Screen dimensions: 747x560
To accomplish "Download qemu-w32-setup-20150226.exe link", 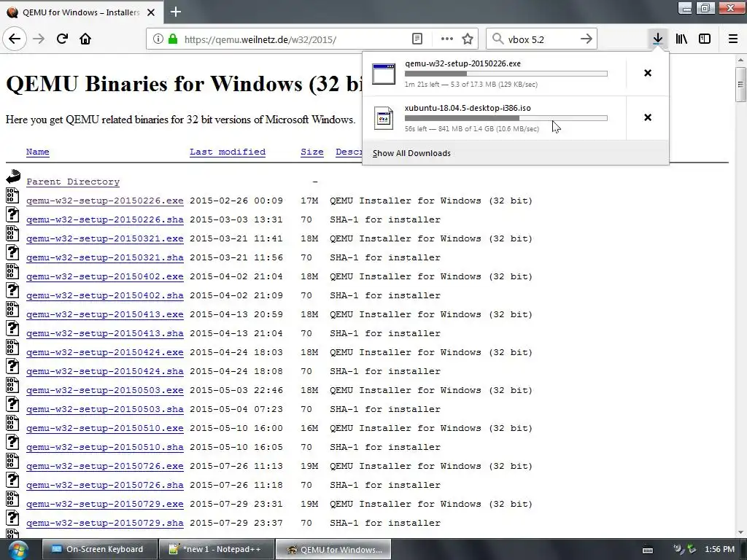I will [x=105, y=201].
